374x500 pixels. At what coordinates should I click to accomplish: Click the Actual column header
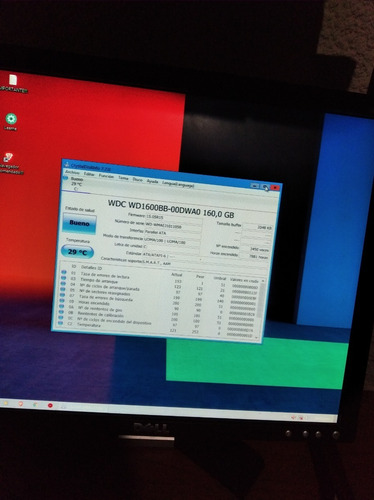[x=176, y=274]
